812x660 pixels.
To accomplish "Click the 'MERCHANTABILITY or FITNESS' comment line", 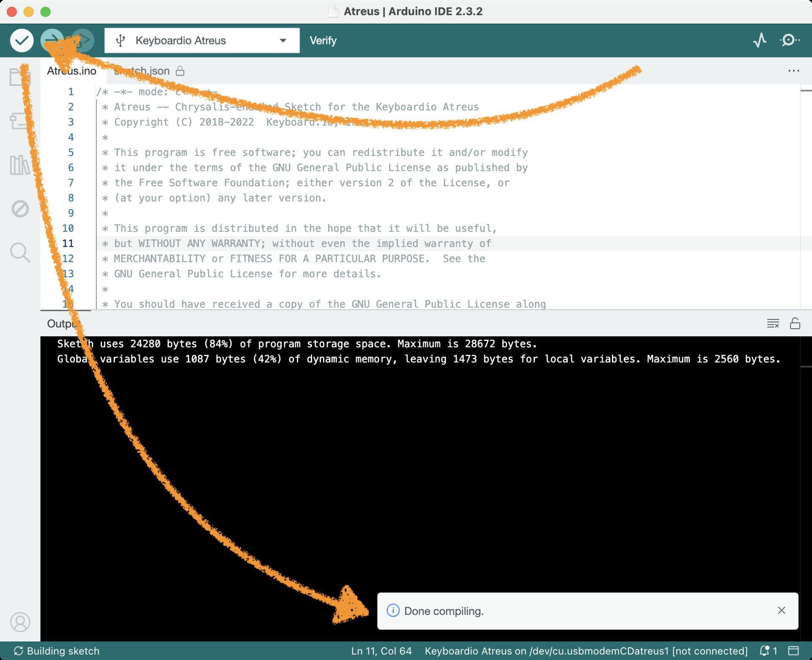I will point(294,259).
